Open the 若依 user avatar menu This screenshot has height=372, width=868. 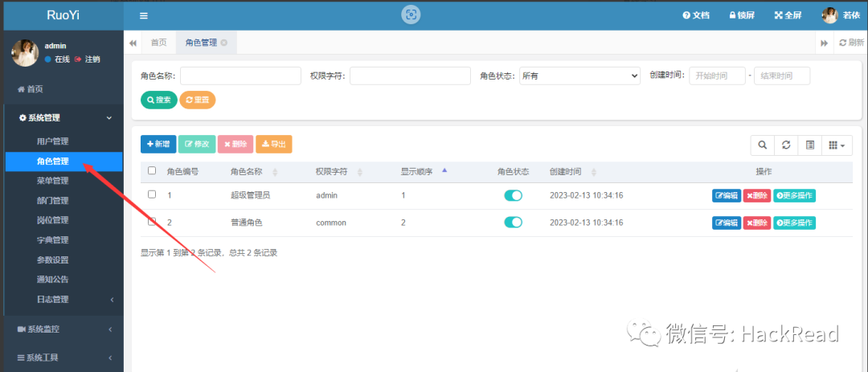point(841,15)
